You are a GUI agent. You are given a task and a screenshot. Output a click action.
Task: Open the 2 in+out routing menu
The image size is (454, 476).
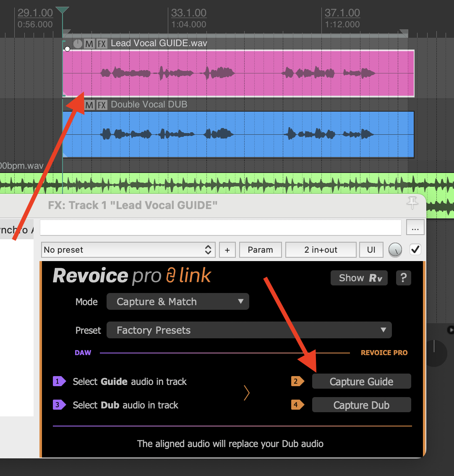tap(321, 250)
